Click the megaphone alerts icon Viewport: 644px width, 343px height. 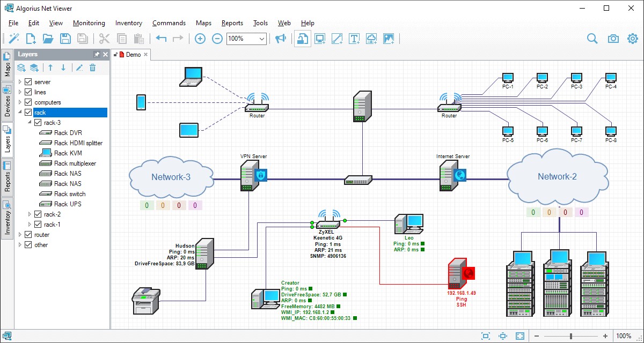pos(280,39)
